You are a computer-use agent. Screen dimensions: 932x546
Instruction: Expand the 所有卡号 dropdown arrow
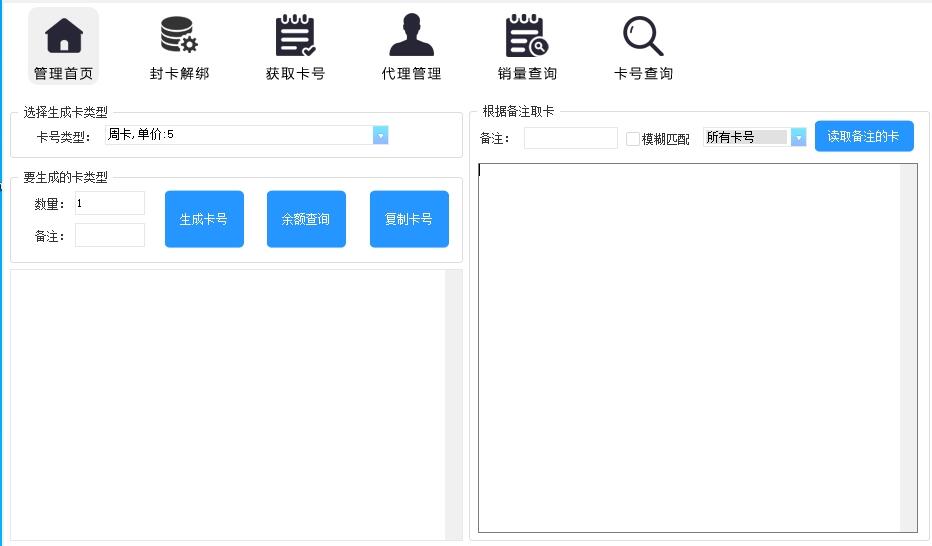click(798, 138)
